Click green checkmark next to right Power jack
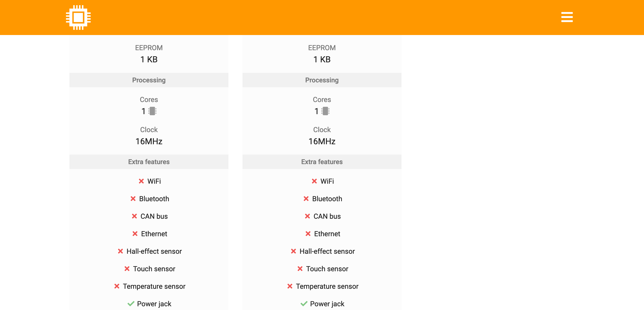Image resolution: width=644 pixels, height=310 pixels. pyautogui.click(x=304, y=303)
